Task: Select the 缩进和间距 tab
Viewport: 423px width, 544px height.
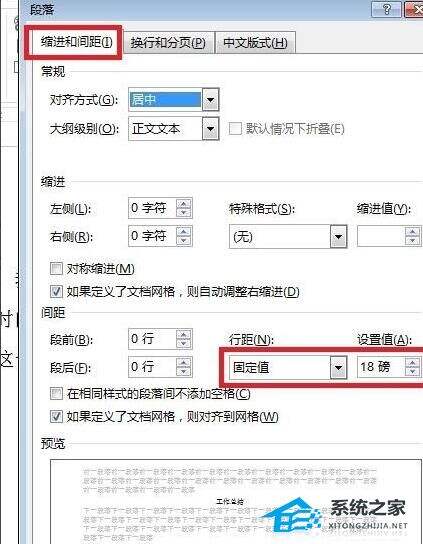Action: pyautogui.click(x=76, y=42)
